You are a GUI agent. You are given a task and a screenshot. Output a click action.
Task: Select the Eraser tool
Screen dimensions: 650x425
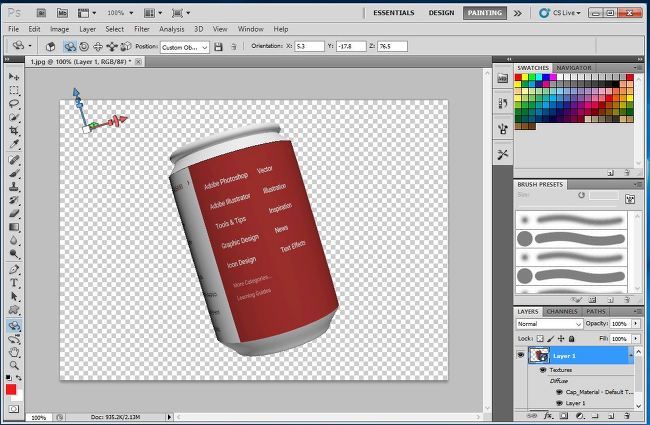pyautogui.click(x=14, y=214)
